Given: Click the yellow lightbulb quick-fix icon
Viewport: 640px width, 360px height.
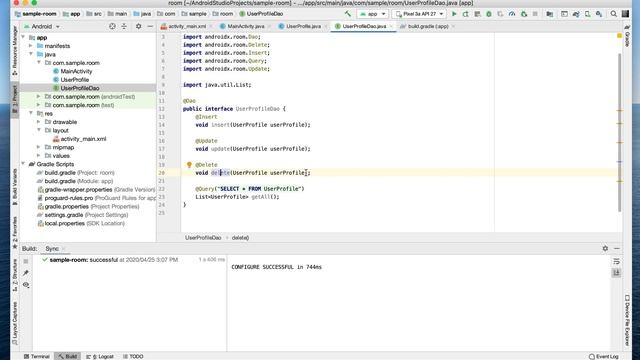Looking at the screenshot, I should [x=189, y=164].
